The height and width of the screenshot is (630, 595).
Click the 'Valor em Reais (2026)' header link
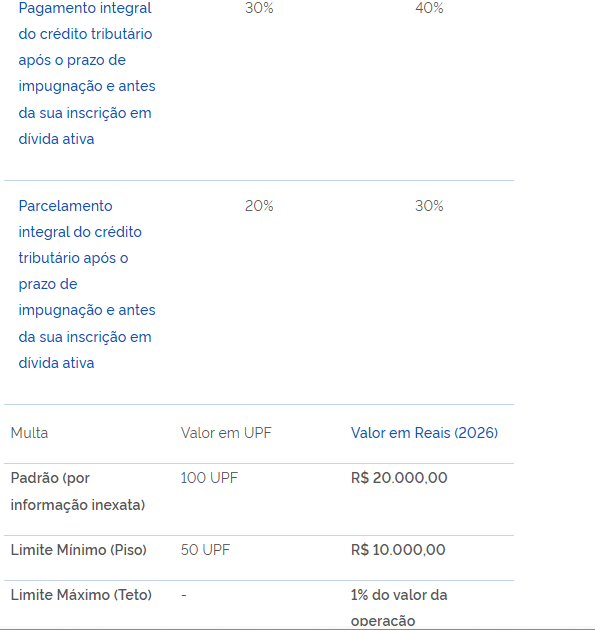(x=424, y=433)
